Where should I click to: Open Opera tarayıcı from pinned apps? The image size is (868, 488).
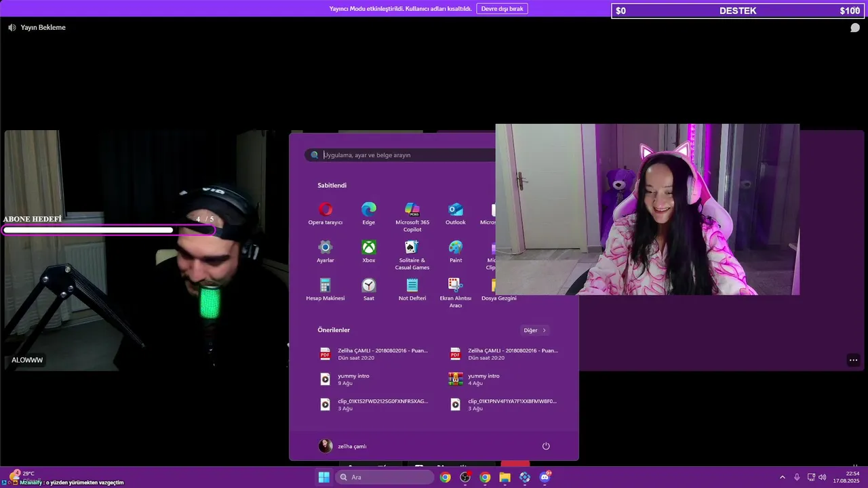325,213
